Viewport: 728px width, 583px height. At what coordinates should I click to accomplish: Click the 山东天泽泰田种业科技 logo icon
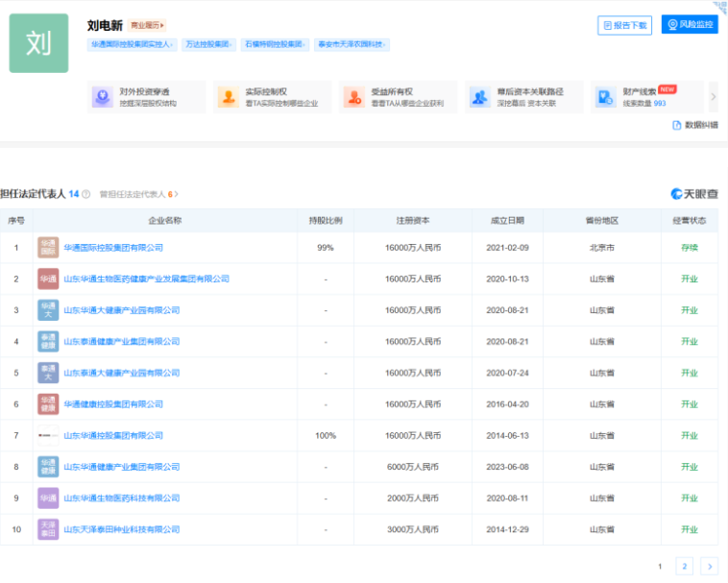coord(48,529)
